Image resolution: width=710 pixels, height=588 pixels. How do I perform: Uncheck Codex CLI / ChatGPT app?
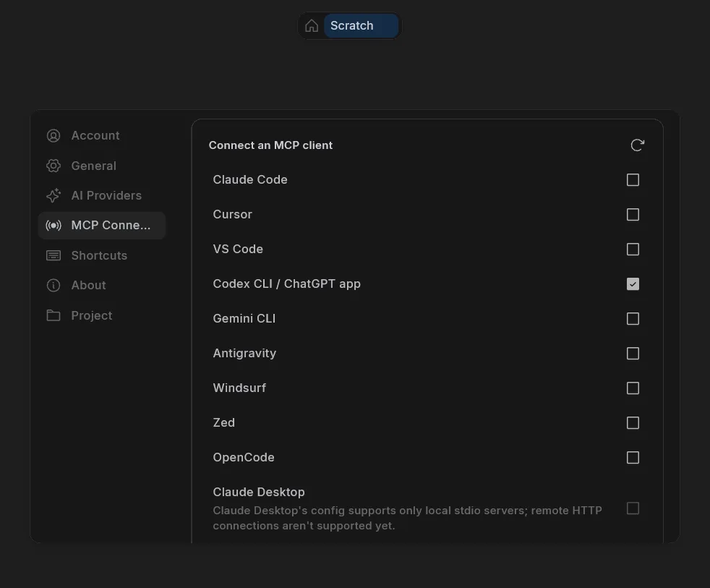(633, 284)
